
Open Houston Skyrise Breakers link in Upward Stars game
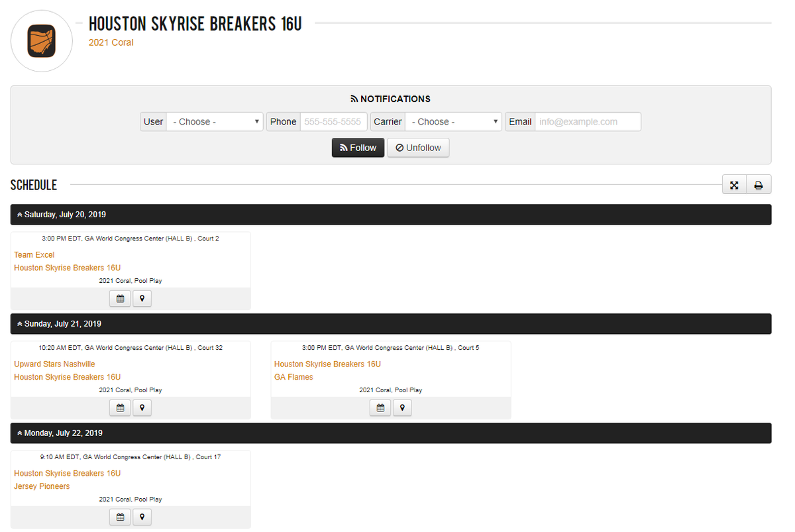[x=68, y=378]
